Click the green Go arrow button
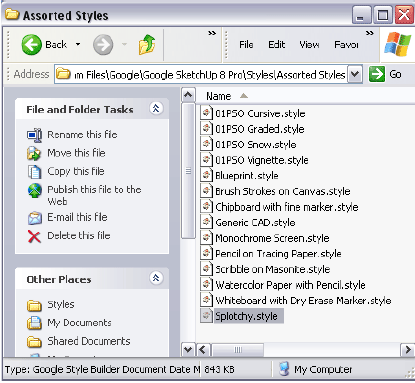Viewport: 415px width, 383px height. pos(377,74)
